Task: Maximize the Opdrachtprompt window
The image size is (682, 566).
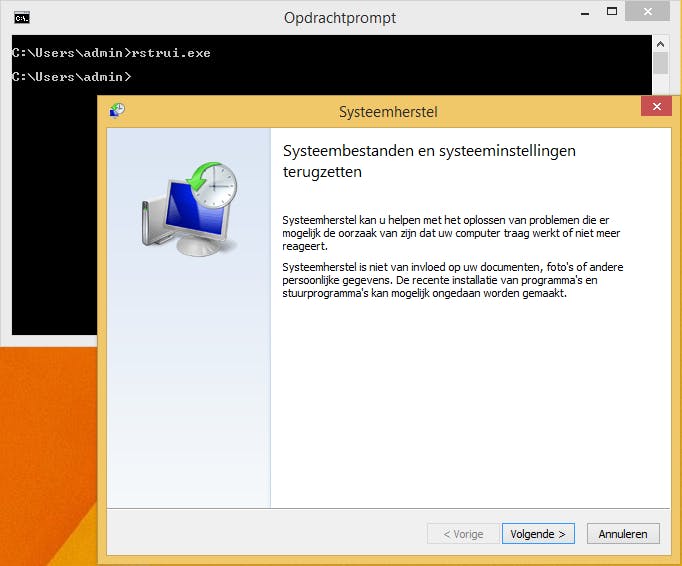Action: point(612,12)
